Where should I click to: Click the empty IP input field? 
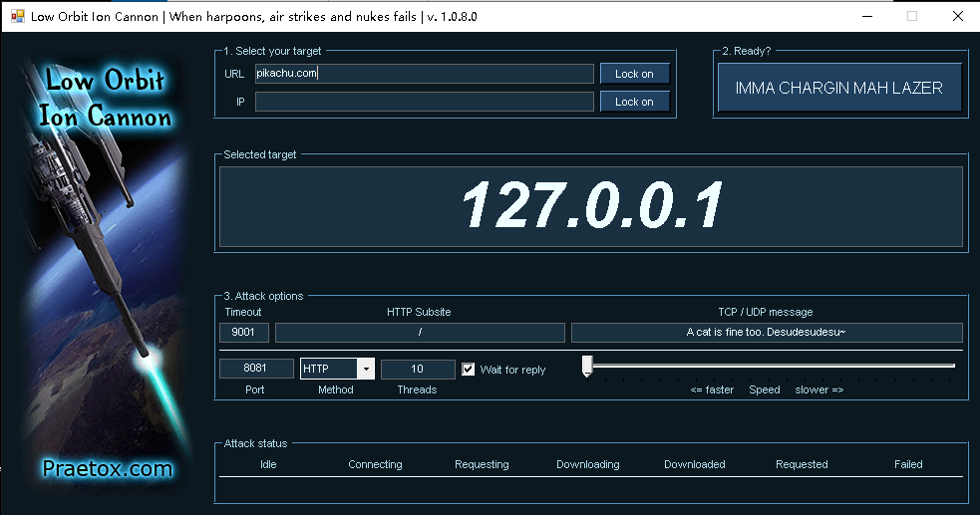point(424,102)
